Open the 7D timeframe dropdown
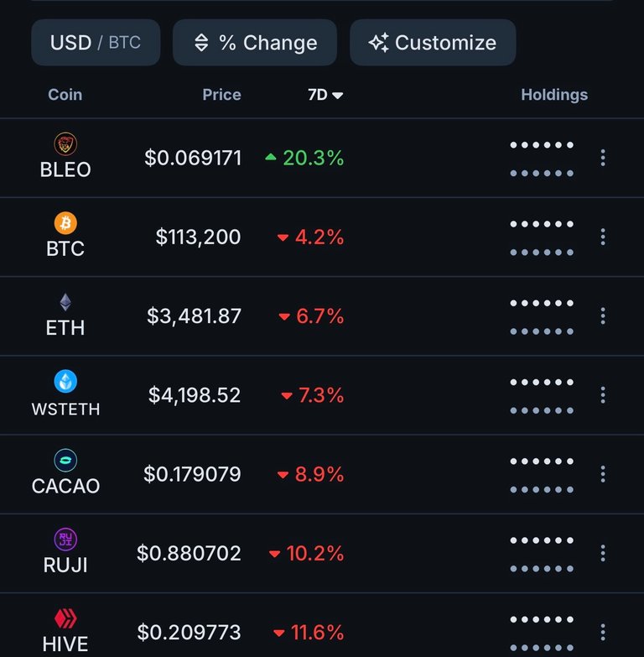This screenshot has height=657, width=644. 325,95
